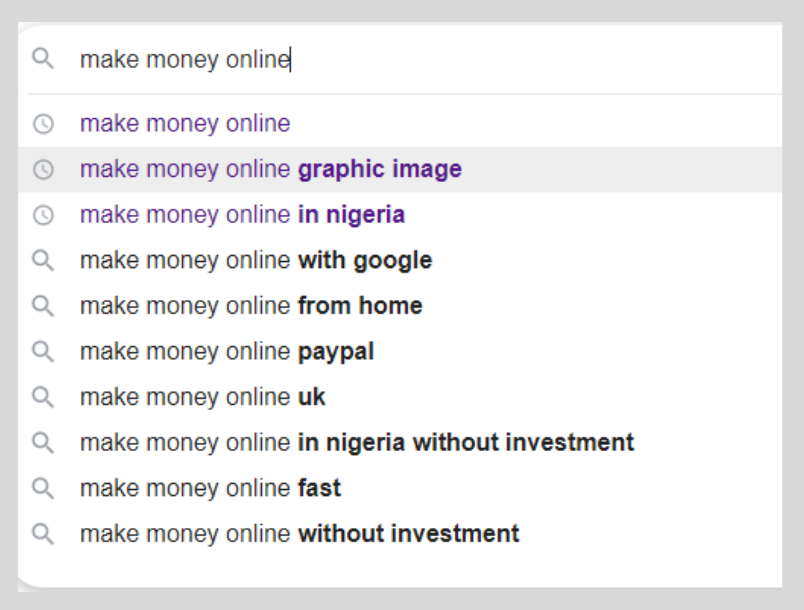
Task: Click search icon beside fast suggestion
Action: pos(43,489)
